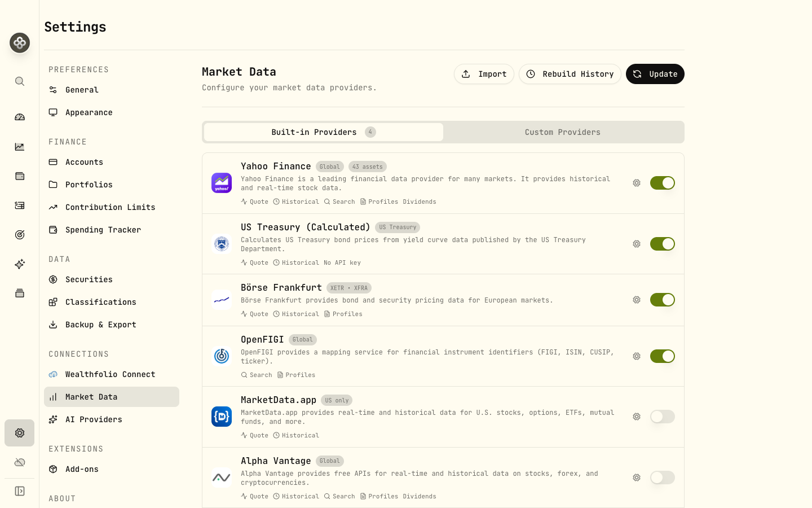Image resolution: width=812 pixels, height=508 pixels.
Task: Click the Update button
Action: click(655, 74)
